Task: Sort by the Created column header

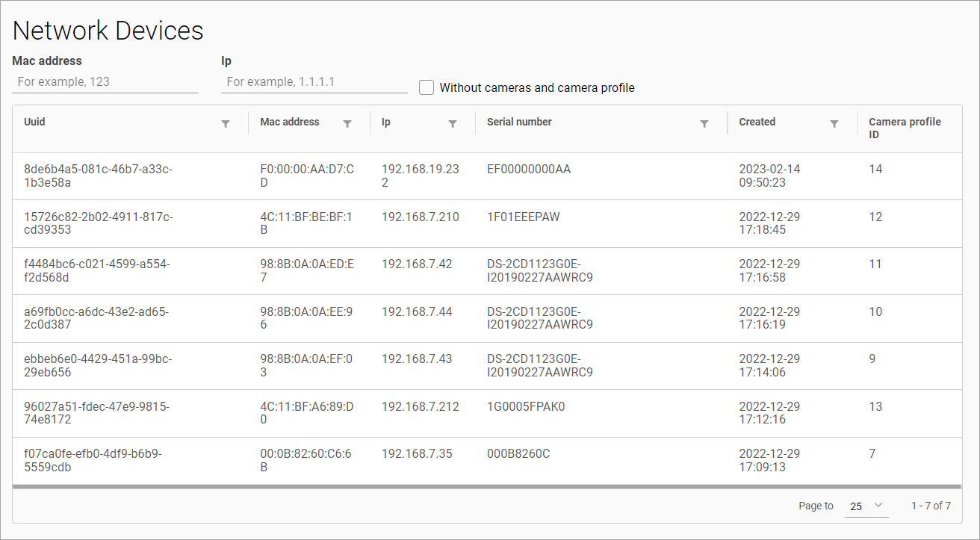Action: pyautogui.click(x=757, y=122)
